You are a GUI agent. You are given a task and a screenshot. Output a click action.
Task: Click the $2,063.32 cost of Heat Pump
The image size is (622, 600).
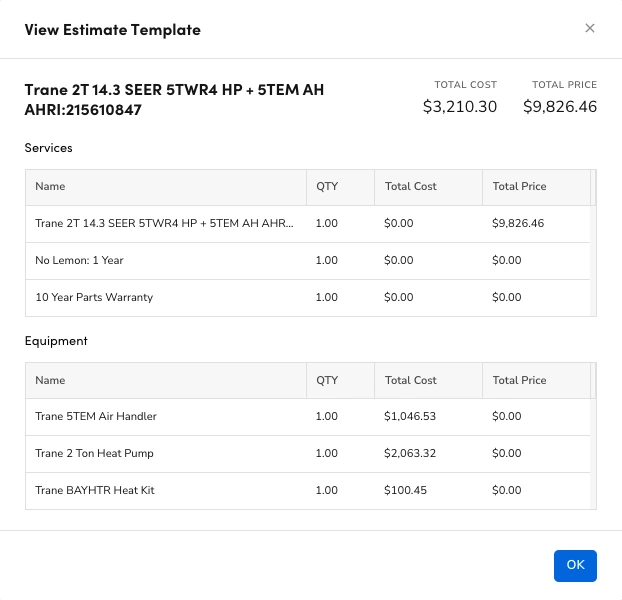click(x=410, y=453)
